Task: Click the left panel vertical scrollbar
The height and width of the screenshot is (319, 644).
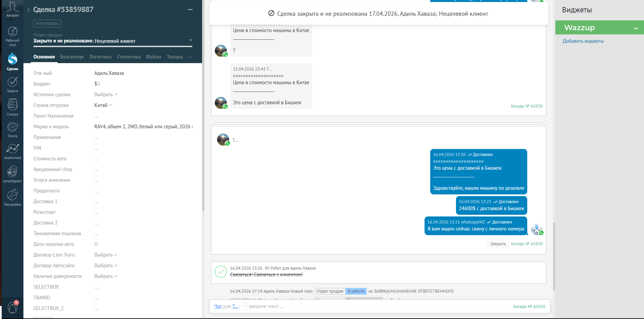Action: [x=203, y=138]
